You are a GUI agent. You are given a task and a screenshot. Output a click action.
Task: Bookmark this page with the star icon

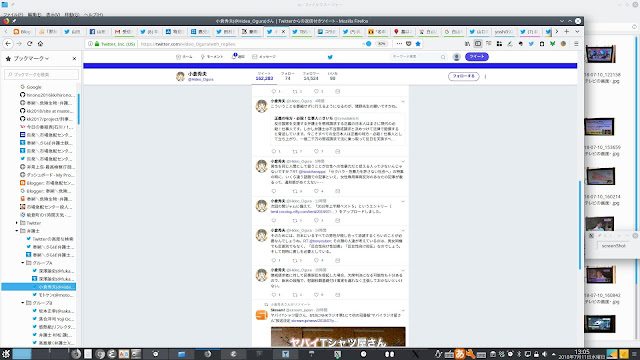coord(418,44)
